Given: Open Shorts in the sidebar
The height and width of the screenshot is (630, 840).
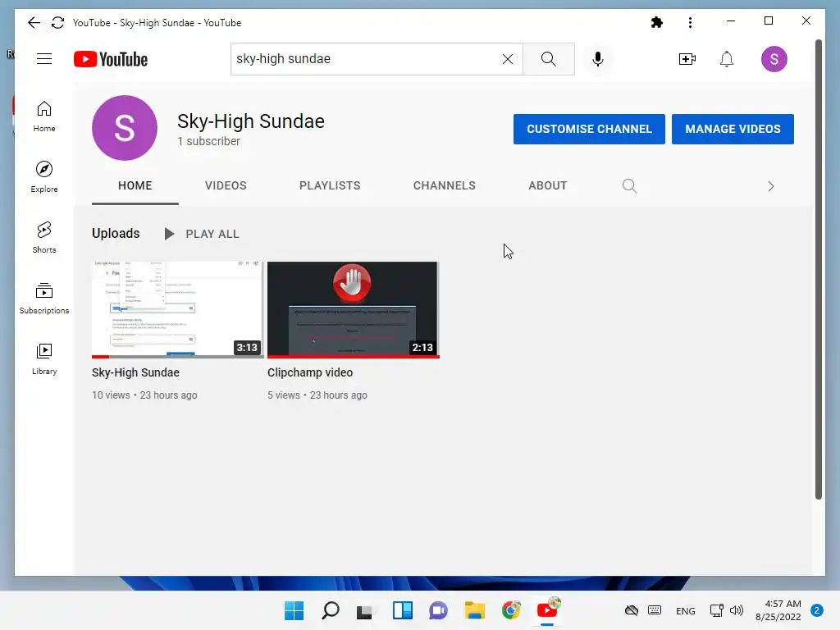Looking at the screenshot, I should point(44,237).
